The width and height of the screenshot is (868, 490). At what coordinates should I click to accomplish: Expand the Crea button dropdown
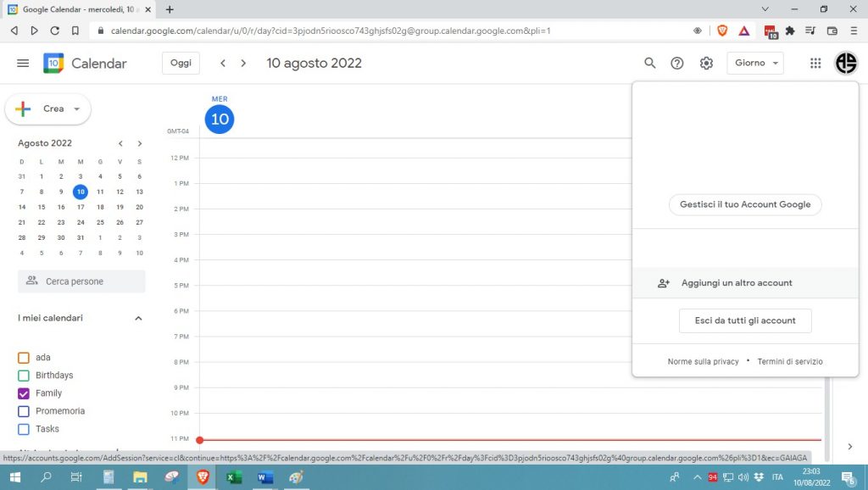77,109
